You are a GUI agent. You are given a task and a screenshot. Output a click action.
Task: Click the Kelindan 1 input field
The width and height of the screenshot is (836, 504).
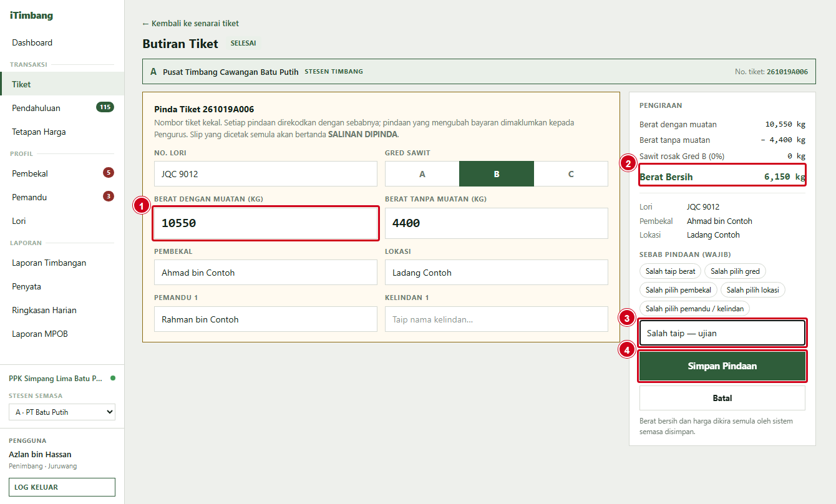coord(497,319)
